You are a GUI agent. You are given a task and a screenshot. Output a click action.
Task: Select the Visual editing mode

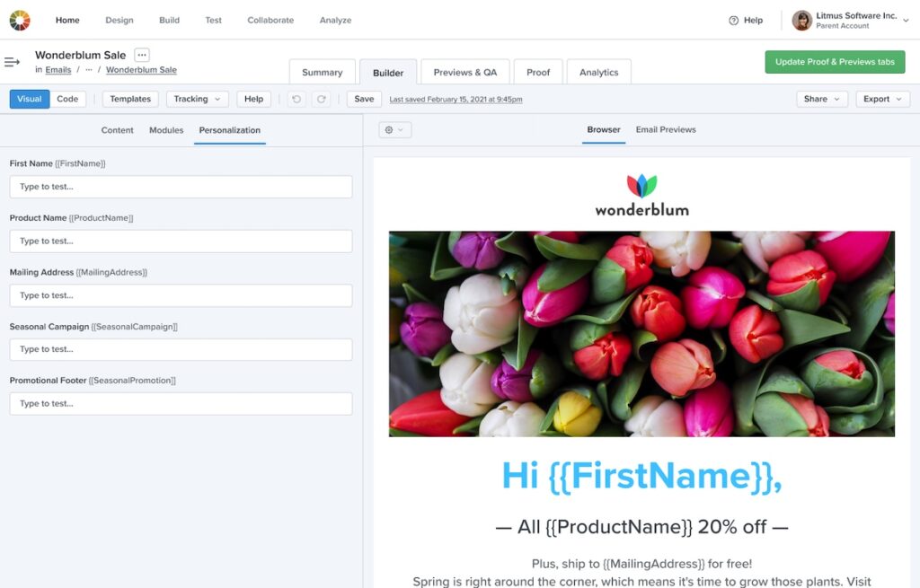point(28,99)
